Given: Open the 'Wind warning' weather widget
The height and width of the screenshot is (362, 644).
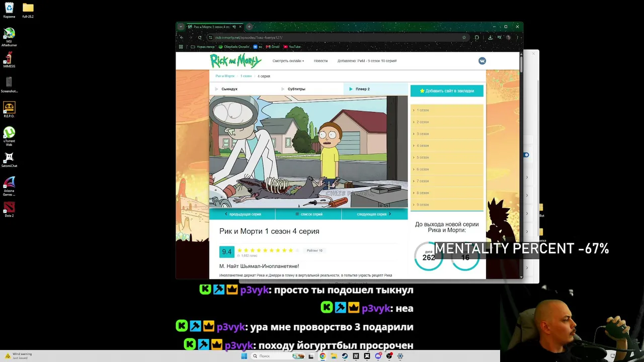Looking at the screenshot, I should (19, 356).
